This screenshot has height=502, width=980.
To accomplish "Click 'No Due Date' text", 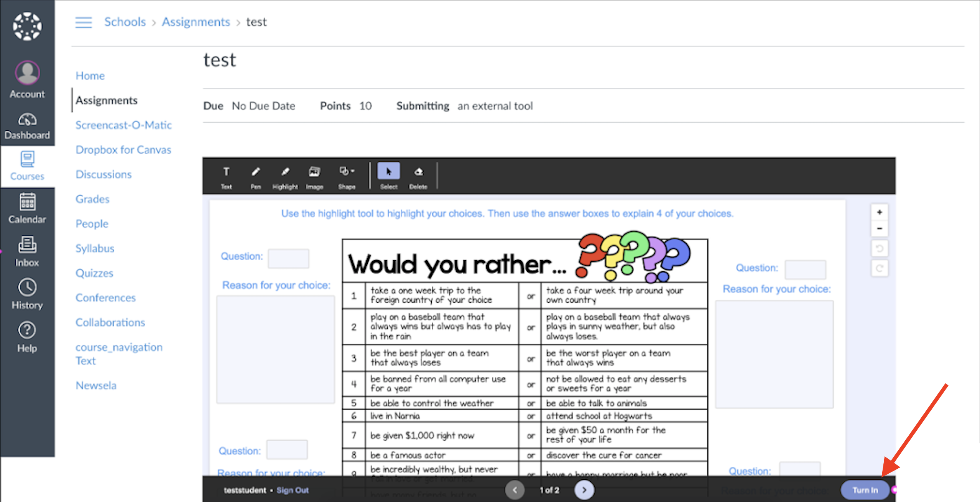I will tap(263, 106).
